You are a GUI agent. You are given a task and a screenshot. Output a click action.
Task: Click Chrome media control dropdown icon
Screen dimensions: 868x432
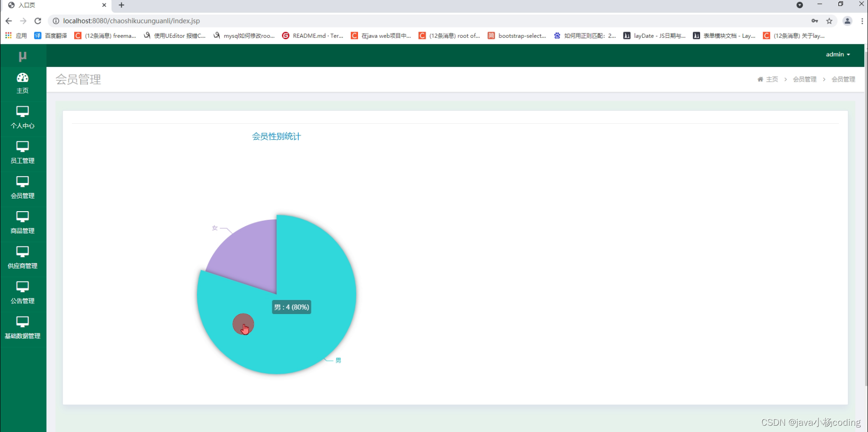[x=800, y=5]
